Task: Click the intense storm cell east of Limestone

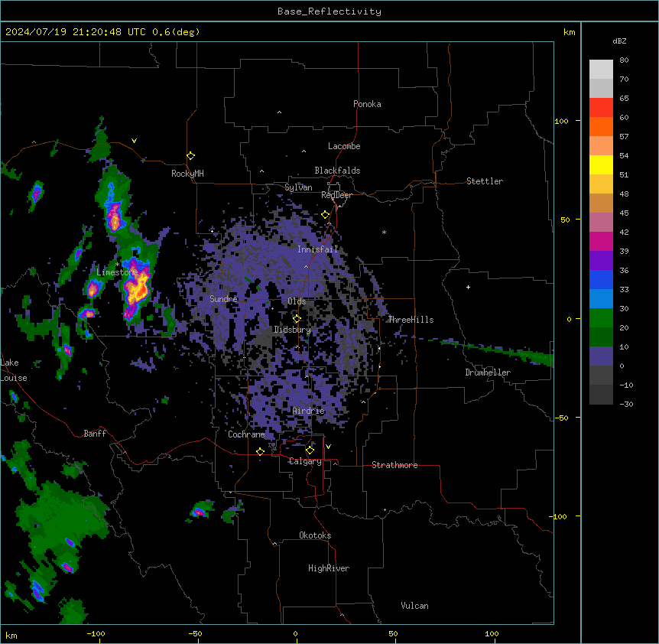Action: tap(136, 289)
